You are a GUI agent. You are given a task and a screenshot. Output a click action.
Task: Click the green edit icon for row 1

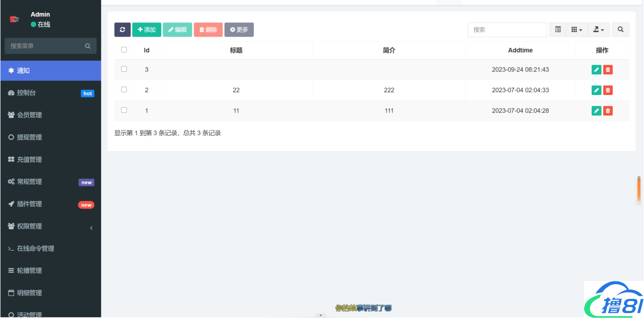[596, 111]
